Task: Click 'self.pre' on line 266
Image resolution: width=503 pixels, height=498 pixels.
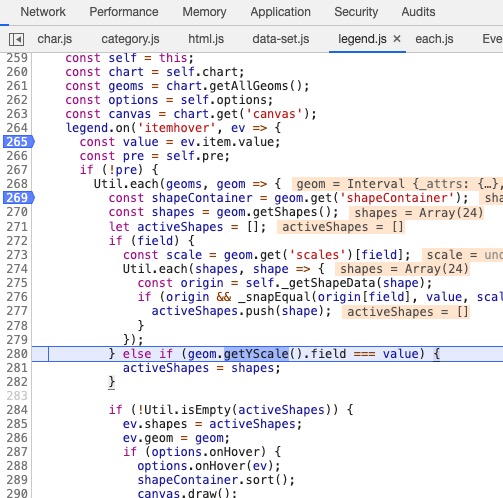Action: 194,156
